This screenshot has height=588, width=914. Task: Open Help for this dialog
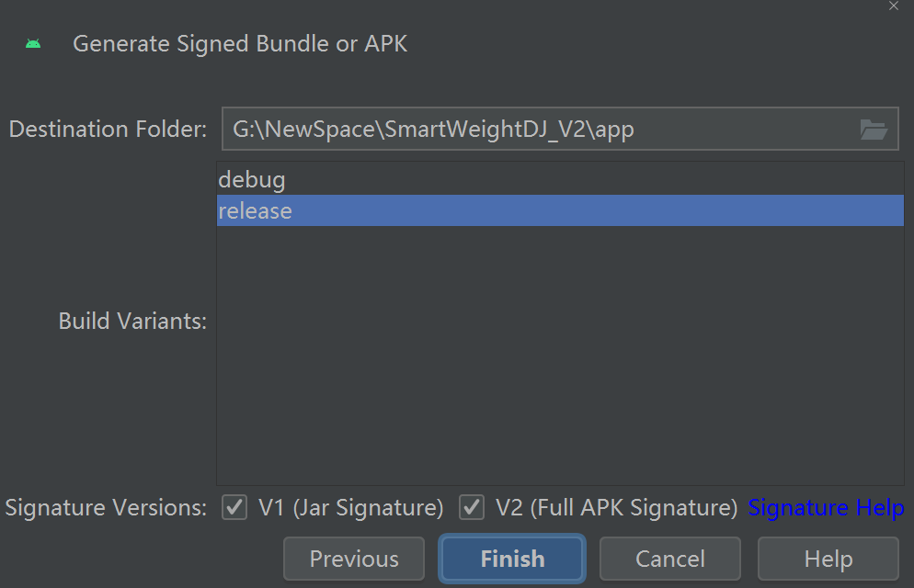point(827,559)
